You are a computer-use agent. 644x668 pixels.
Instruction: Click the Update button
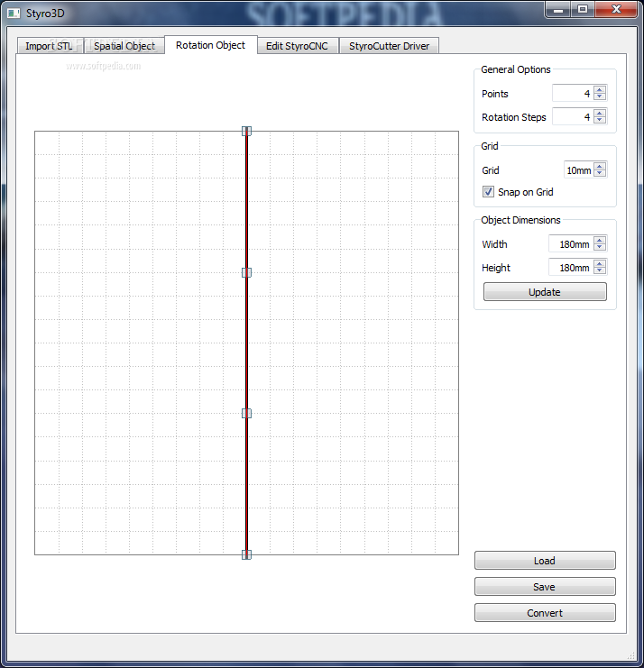(x=545, y=292)
